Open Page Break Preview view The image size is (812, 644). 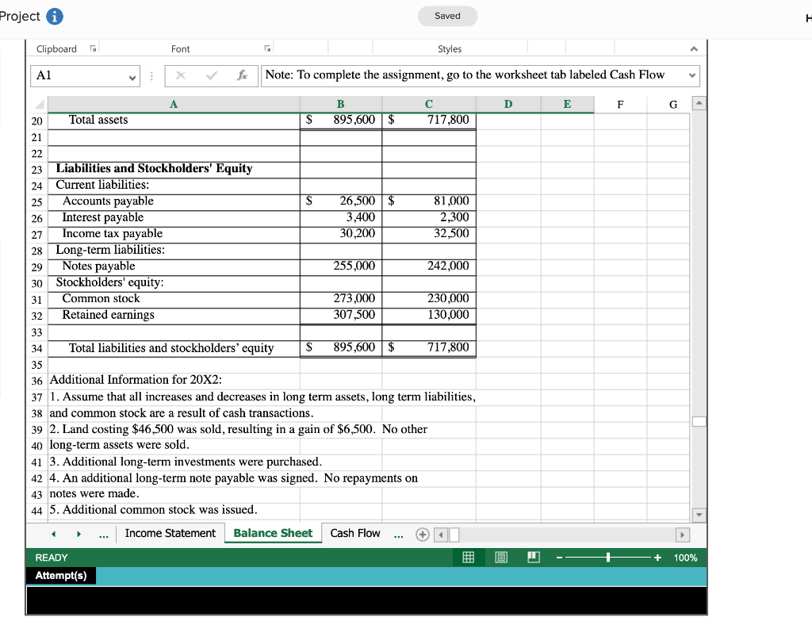pyautogui.click(x=532, y=558)
